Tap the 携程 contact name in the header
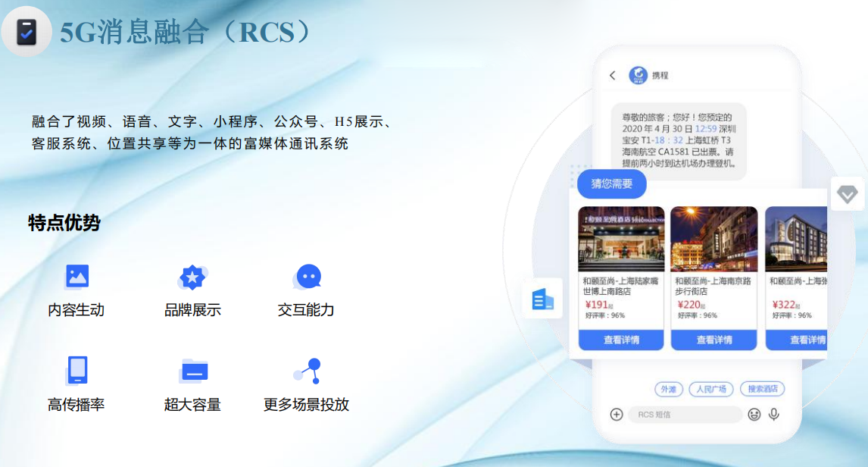The height and width of the screenshot is (467, 868). coord(660,75)
